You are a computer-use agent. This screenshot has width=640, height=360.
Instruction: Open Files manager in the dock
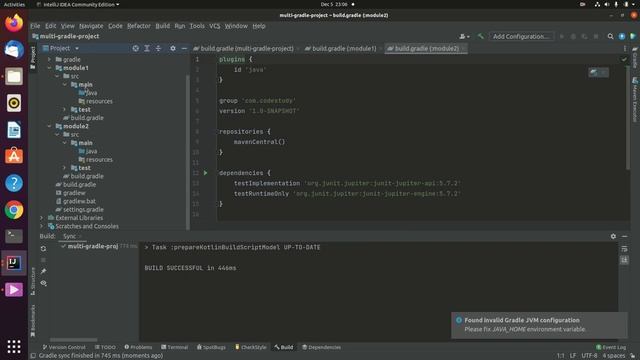pyautogui.click(x=14, y=76)
